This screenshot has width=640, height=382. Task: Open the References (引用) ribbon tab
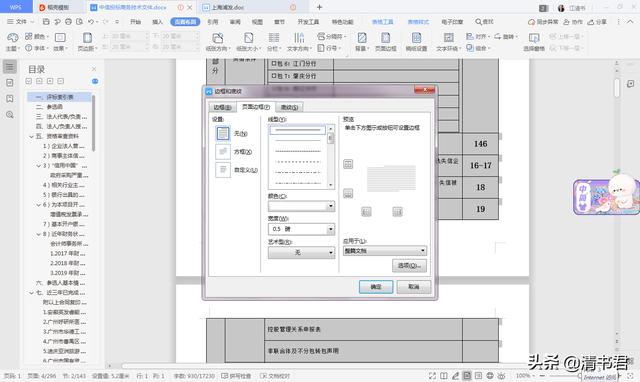click(x=213, y=22)
